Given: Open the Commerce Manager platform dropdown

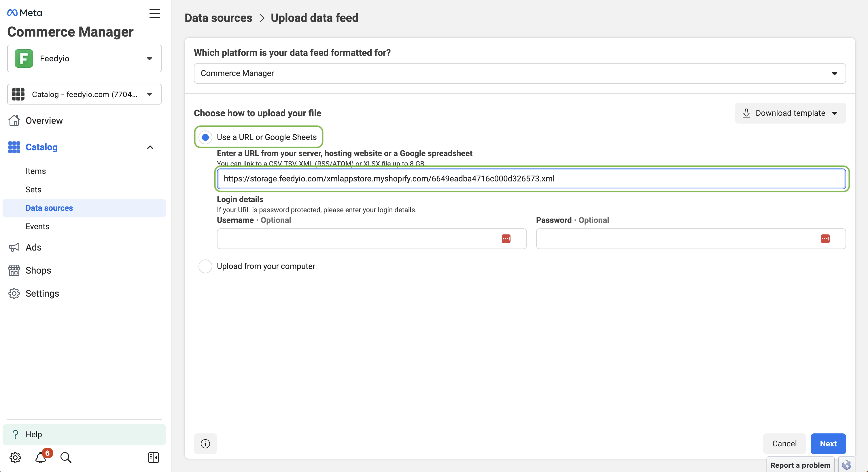Looking at the screenshot, I should click(520, 73).
